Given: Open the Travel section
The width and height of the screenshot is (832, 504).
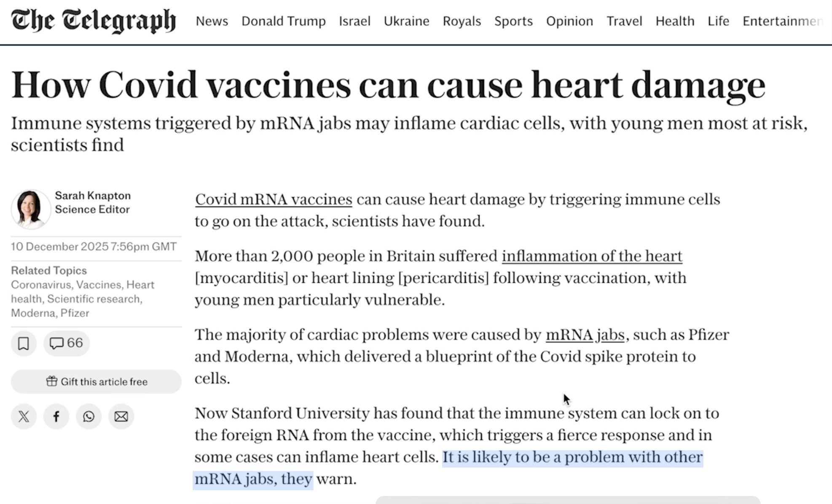Looking at the screenshot, I should coord(624,21).
